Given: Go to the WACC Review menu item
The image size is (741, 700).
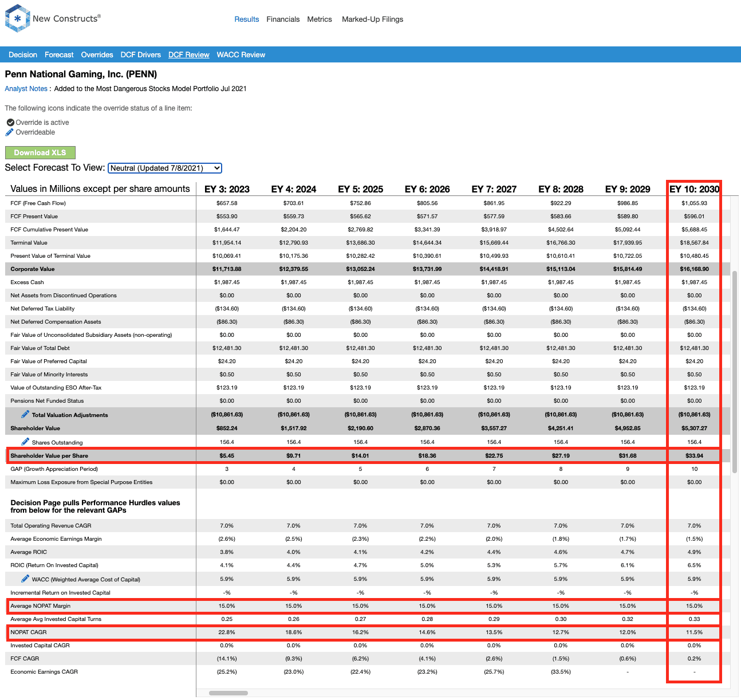Looking at the screenshot, I should 241,55.
